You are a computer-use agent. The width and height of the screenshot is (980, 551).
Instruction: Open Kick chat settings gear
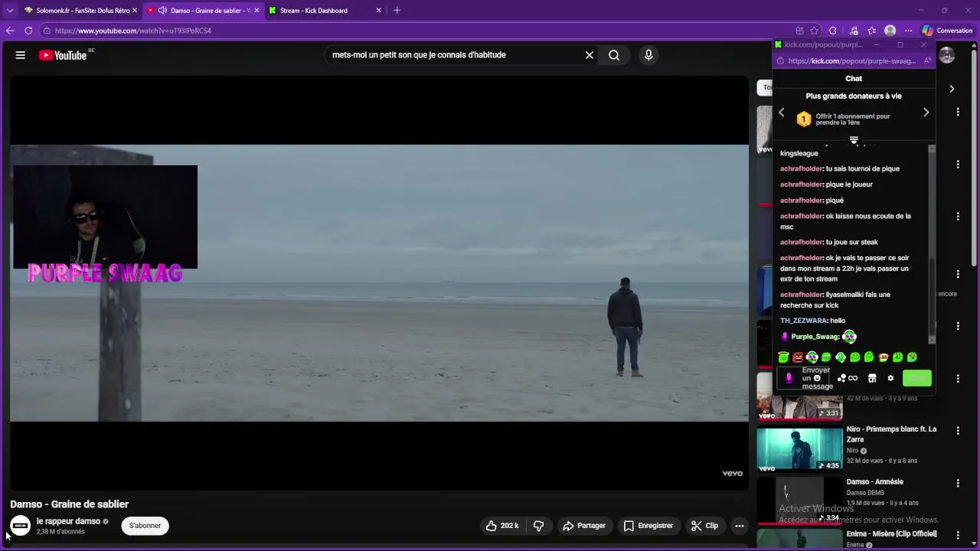[x=890, y=378]
